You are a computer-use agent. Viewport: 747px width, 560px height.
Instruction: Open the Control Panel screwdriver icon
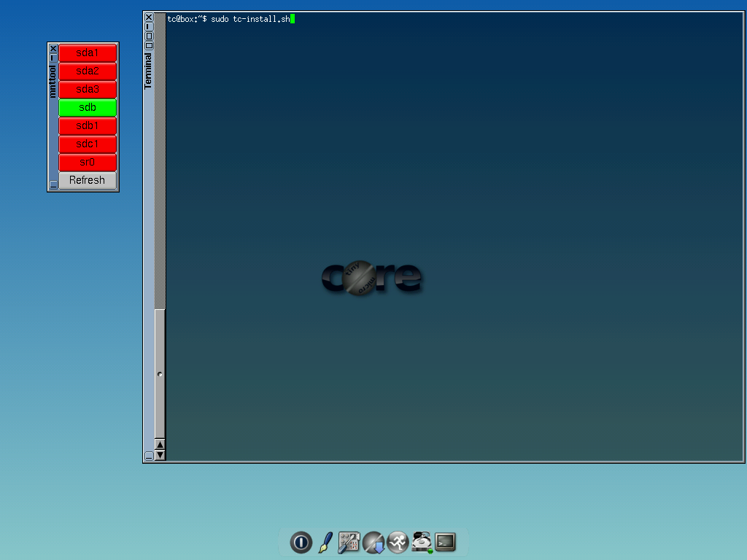point(349,542)
